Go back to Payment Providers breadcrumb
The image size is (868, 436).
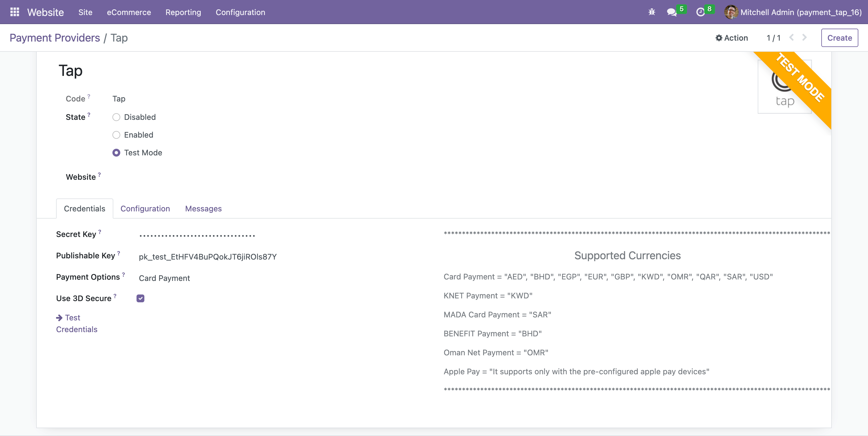click(55, 38)
